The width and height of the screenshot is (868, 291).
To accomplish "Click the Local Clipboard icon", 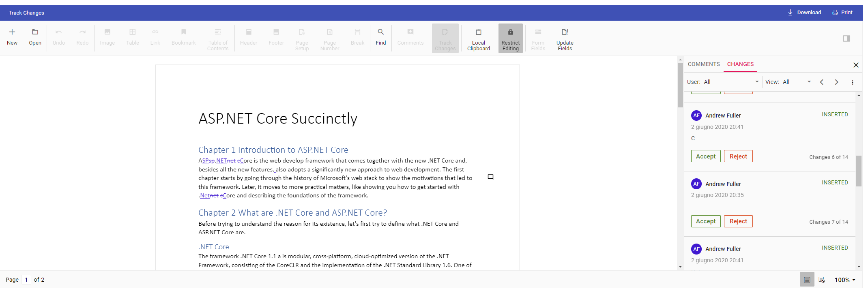I will pyautogui.click(x=478, y=32).
